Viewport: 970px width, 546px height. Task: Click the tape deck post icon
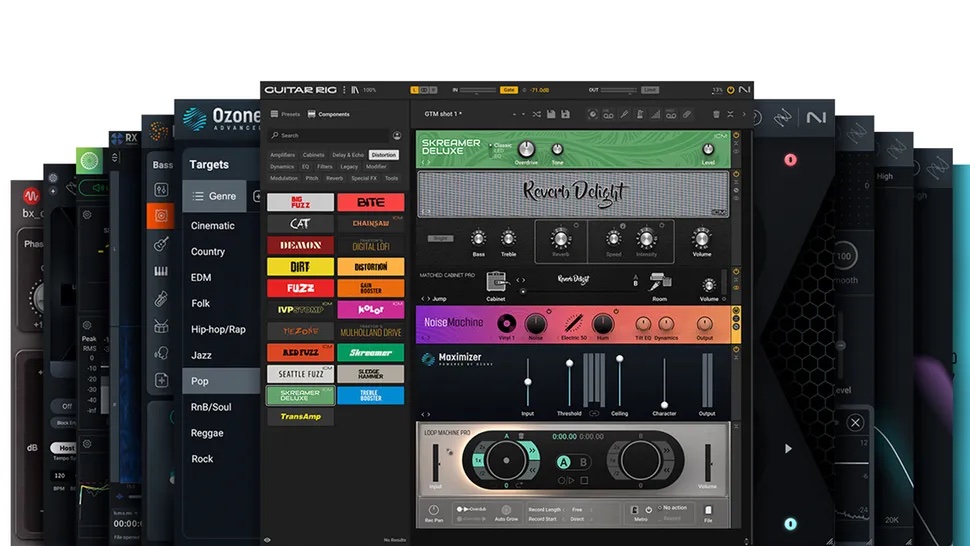(671, 114)
